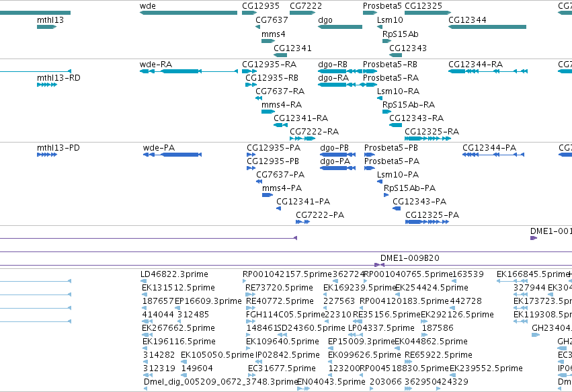
Task: Click the mms4-RA transcript label
Action: pyautogui.click(x=282, y=105)
